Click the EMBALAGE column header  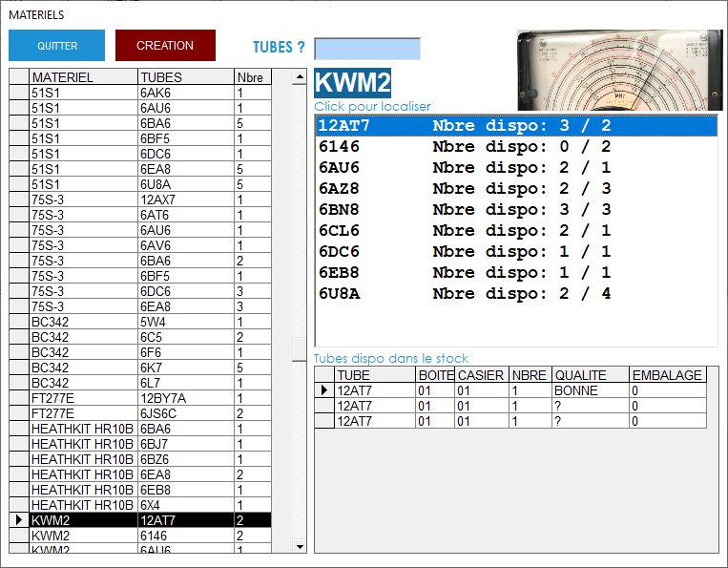point(667,375)
